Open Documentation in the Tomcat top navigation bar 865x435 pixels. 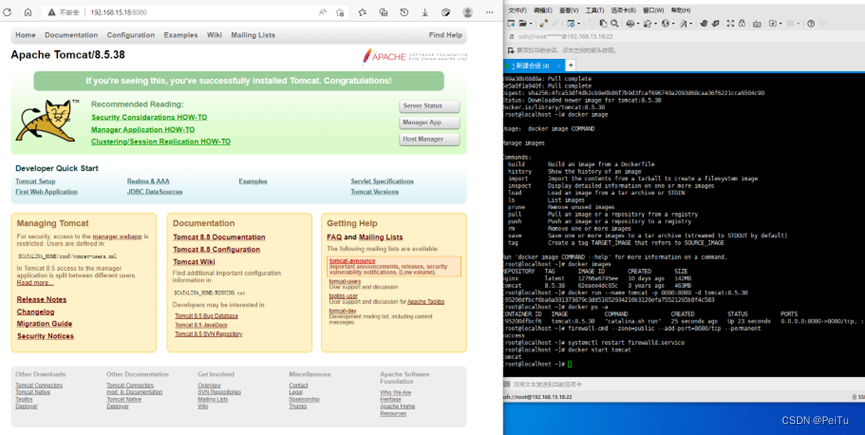coord(71,35)
